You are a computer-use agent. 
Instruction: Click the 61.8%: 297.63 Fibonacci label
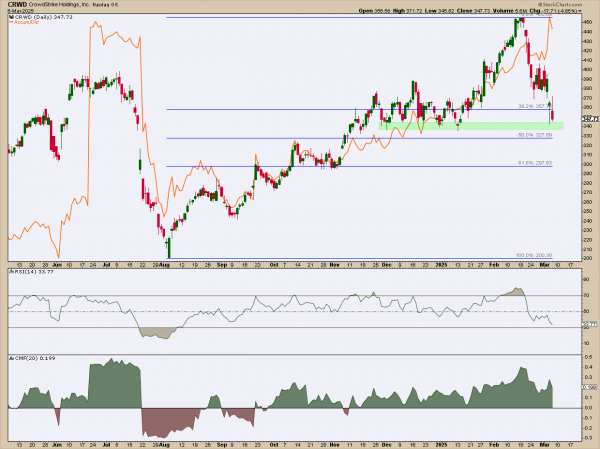(x=535, y=163)
